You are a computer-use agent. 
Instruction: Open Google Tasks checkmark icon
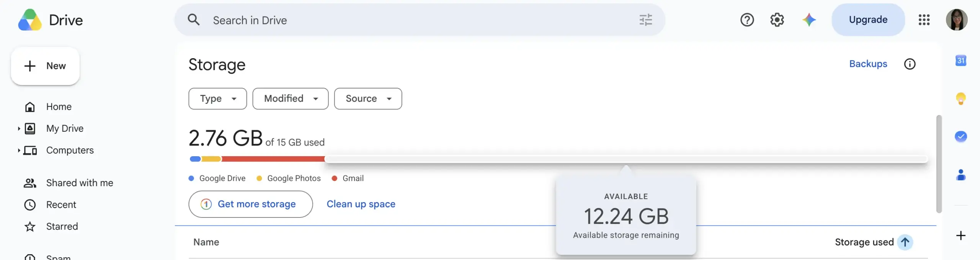click(x=961, y=136)
